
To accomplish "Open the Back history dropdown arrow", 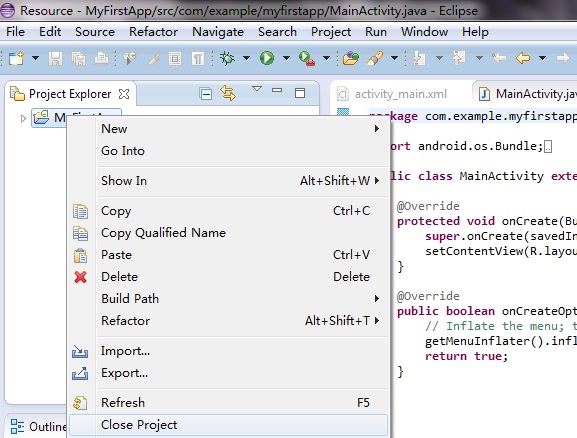I will point(542,58).
